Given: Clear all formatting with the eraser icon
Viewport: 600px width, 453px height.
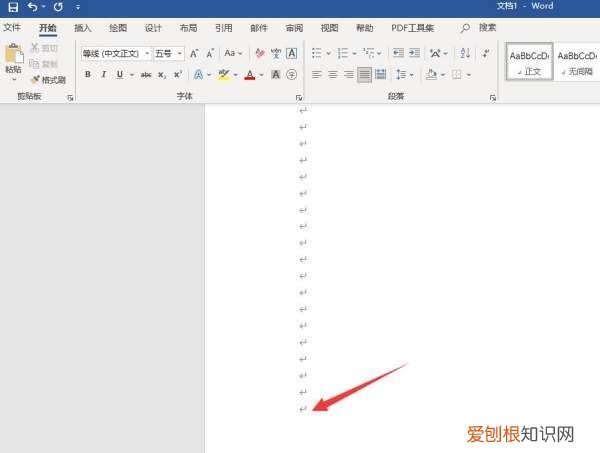Looking at the screenshot, I should pyautogui.click(x=260, y=53).
